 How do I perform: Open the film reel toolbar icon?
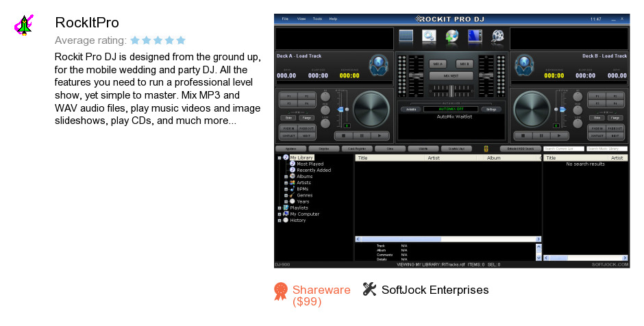498,36
